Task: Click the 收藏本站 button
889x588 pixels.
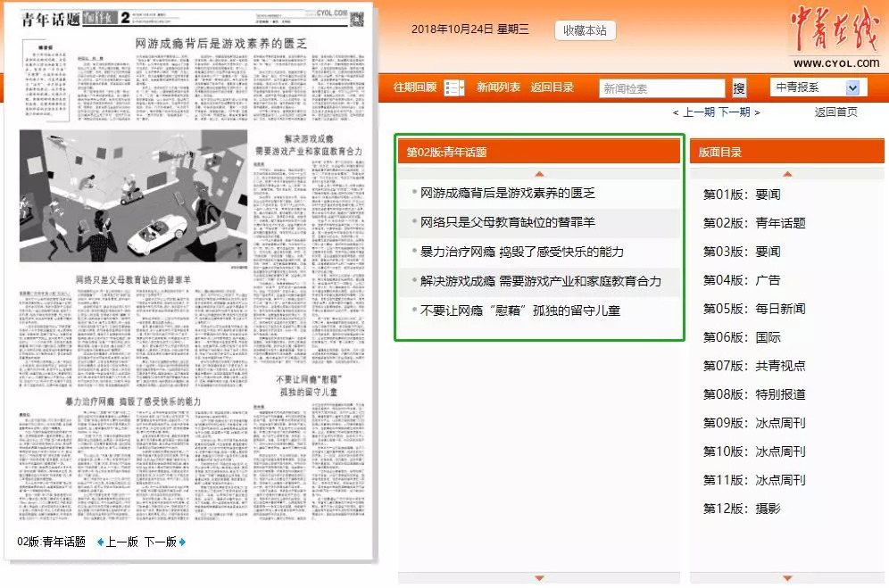Action: coord(585,30)
